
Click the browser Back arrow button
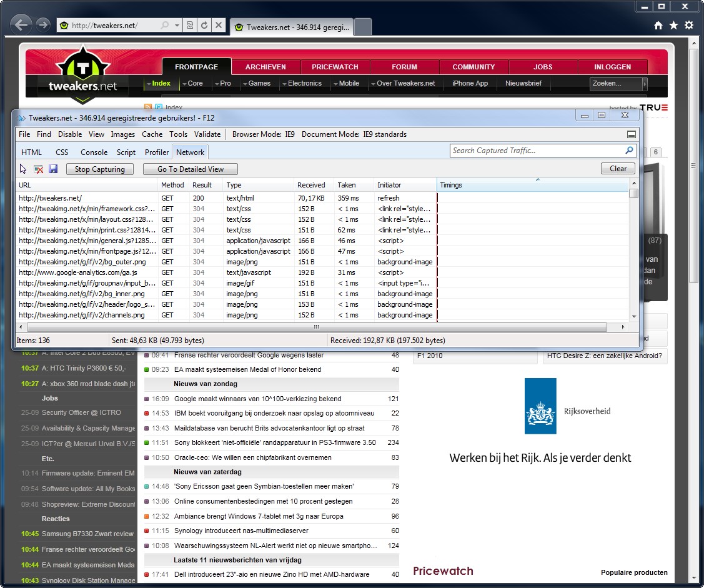[21, 25]
